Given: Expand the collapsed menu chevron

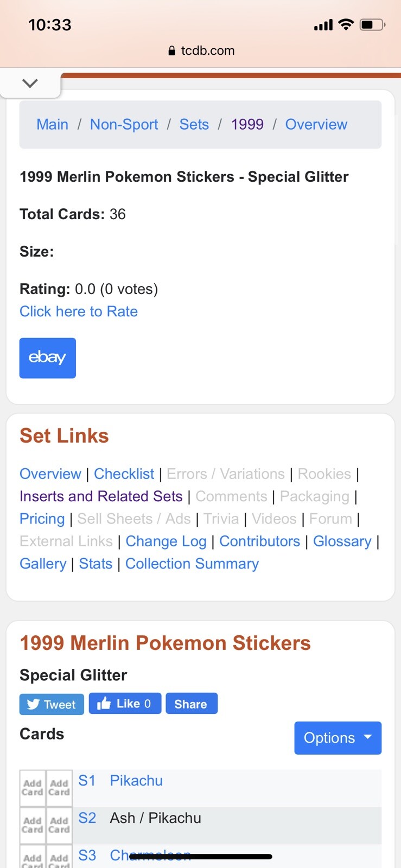Looking at the screenshot, I should tap(30, 83).
